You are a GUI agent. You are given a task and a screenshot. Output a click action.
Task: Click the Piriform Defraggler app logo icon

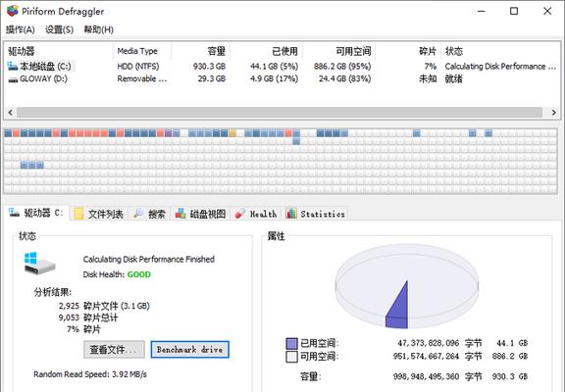(13, 11)
